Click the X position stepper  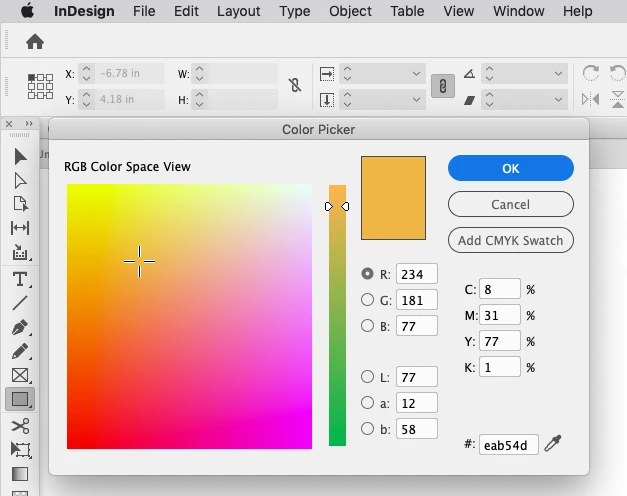click(86, 74)
